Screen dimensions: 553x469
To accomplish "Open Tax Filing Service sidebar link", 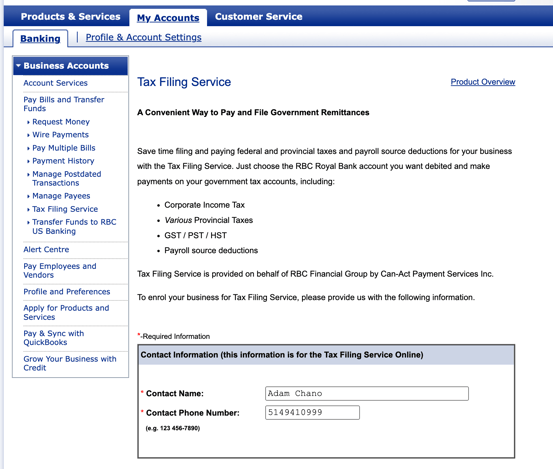I will point(65,209).
